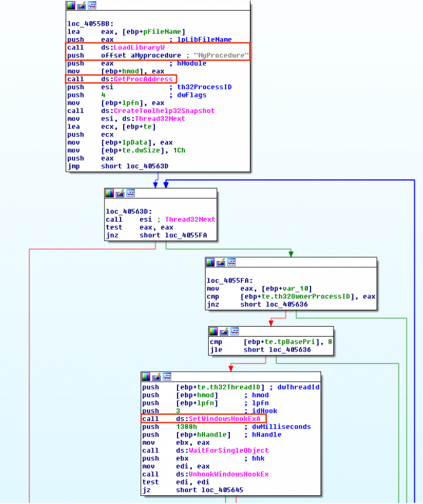Click Thread32Next in the mov esi line
Screen dimensions: 423x504
click(x=160, y=119)
